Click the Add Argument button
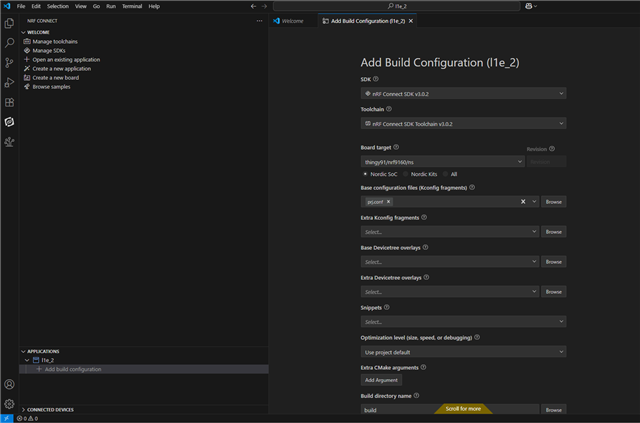640x423 pixels. click(x=381, y=380)
